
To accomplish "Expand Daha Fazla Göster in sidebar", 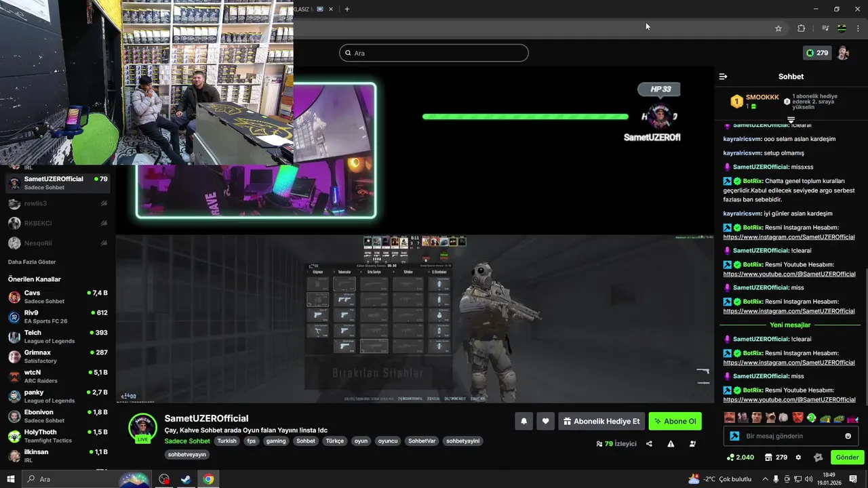I will [32, 262].
